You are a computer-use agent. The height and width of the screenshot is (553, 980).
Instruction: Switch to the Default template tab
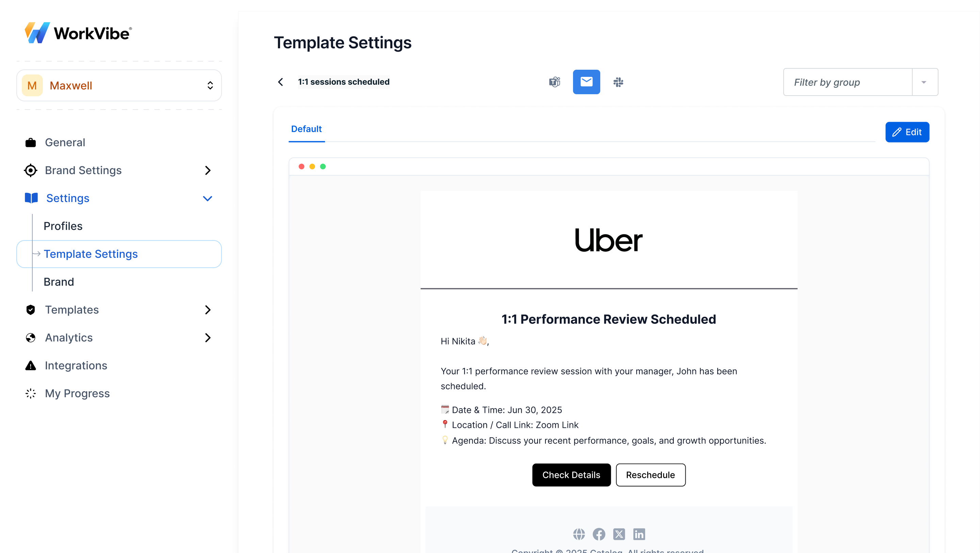(306, 129)
